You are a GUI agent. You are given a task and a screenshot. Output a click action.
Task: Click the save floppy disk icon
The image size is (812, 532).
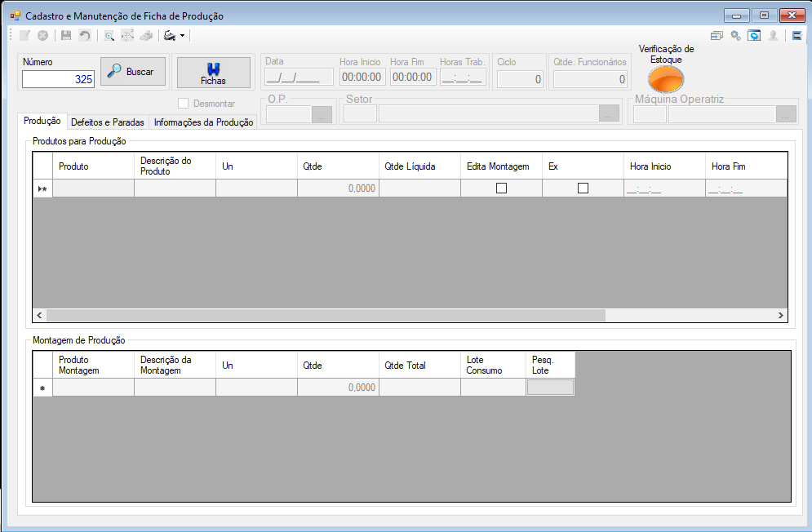[66, 36]
